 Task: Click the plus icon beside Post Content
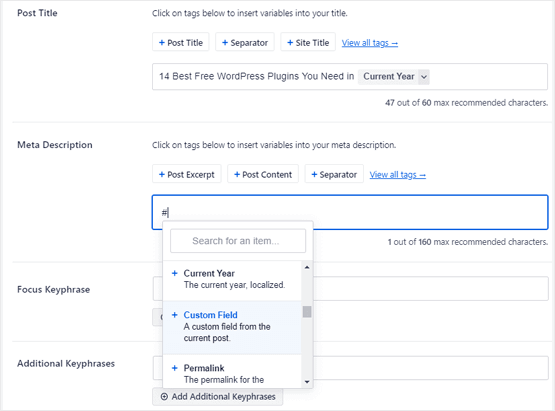(237, 175)
